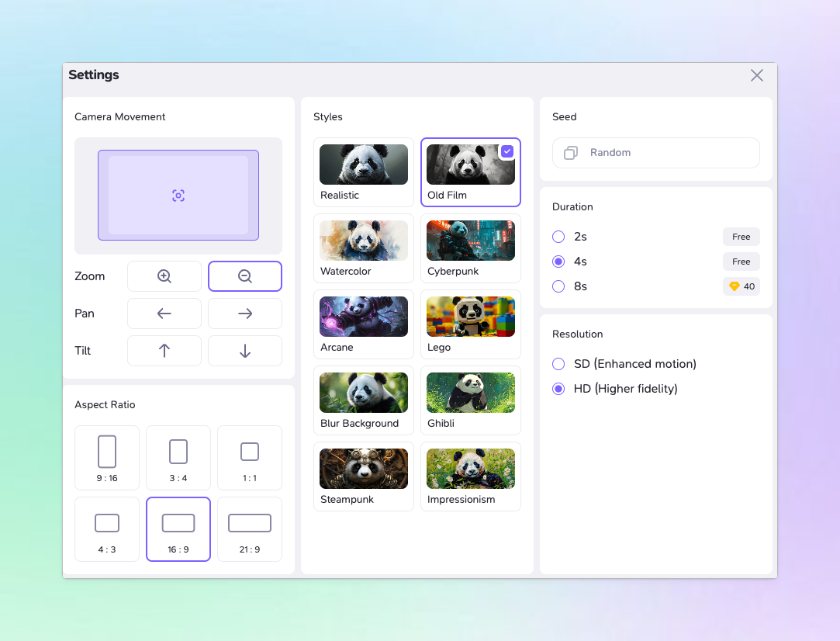Apply the Lego style
This screenshot has width=840, height=641.
pyautogui.click(x=470, y=324)
